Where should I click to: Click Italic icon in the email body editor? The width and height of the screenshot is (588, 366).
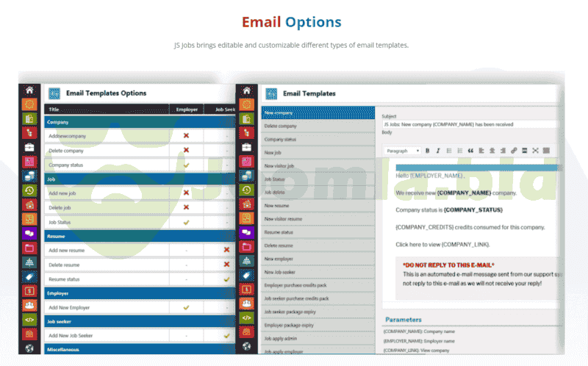click(438, 151)
